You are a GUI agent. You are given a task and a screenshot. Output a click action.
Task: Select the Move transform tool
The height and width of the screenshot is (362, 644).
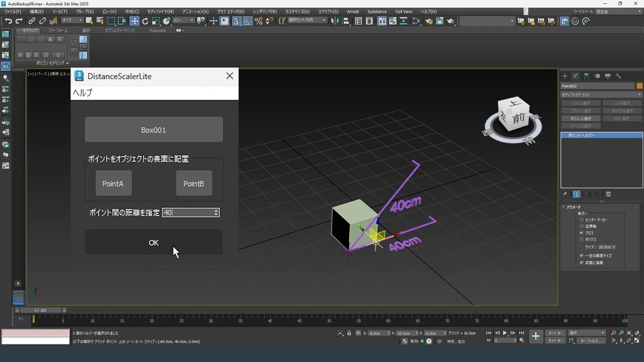135,21
